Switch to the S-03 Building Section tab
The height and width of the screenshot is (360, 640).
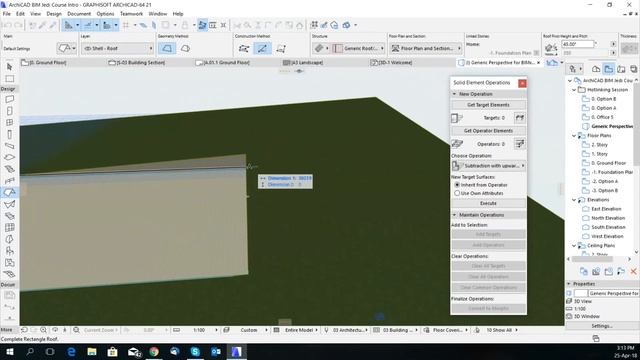[137, 62]
